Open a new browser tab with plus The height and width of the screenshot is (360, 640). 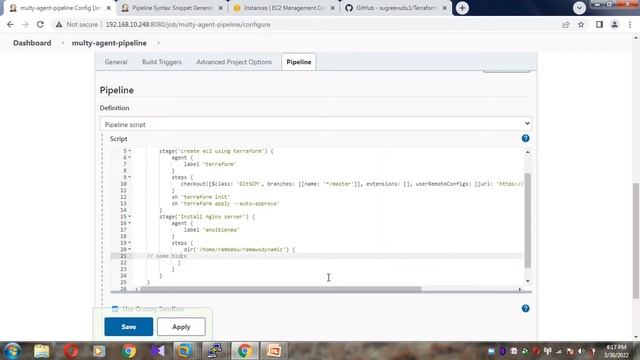(x=462, y=8)
